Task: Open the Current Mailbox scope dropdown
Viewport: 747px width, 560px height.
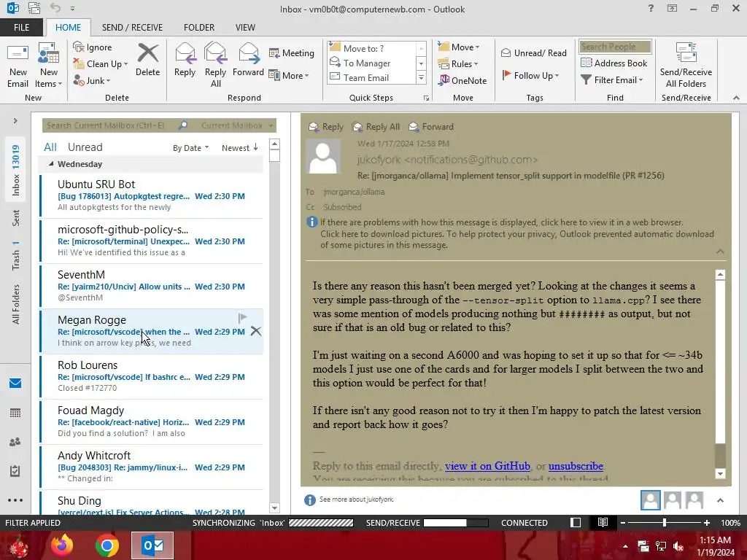Action: coord(237,125)
